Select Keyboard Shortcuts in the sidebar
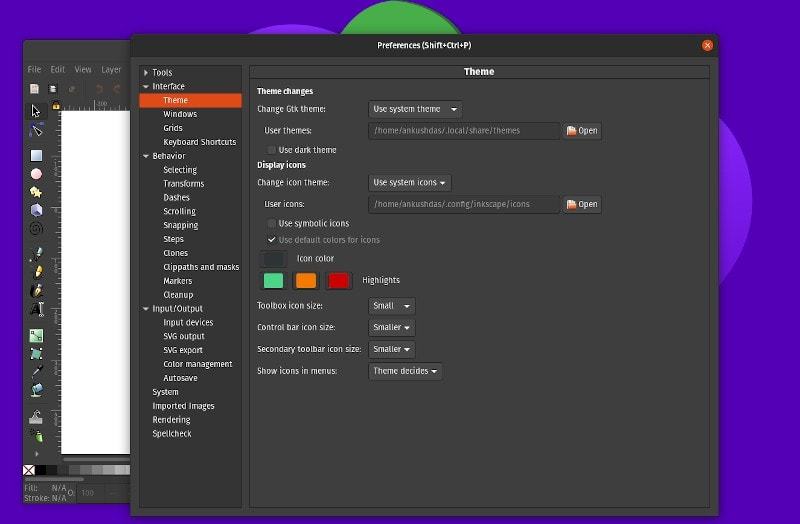 pos(200,142)
